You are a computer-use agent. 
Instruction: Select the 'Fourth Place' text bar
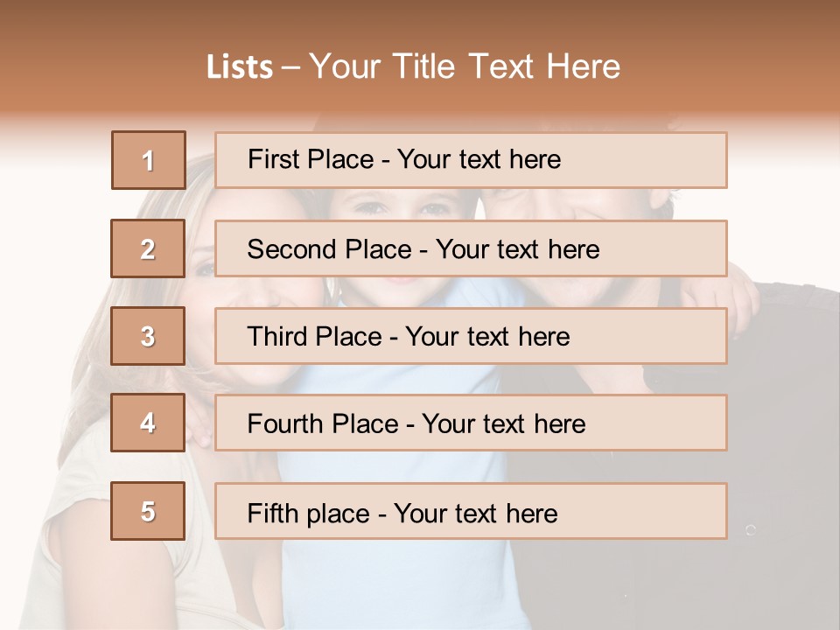471,423
